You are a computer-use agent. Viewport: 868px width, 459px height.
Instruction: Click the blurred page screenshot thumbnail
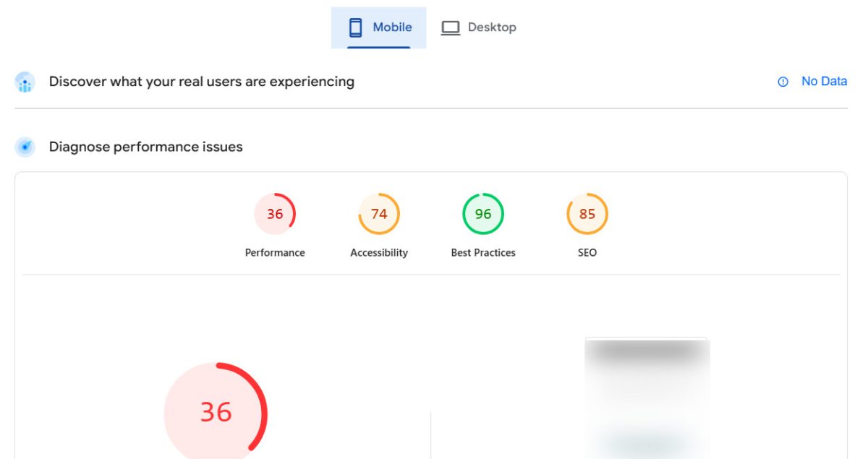647,398
